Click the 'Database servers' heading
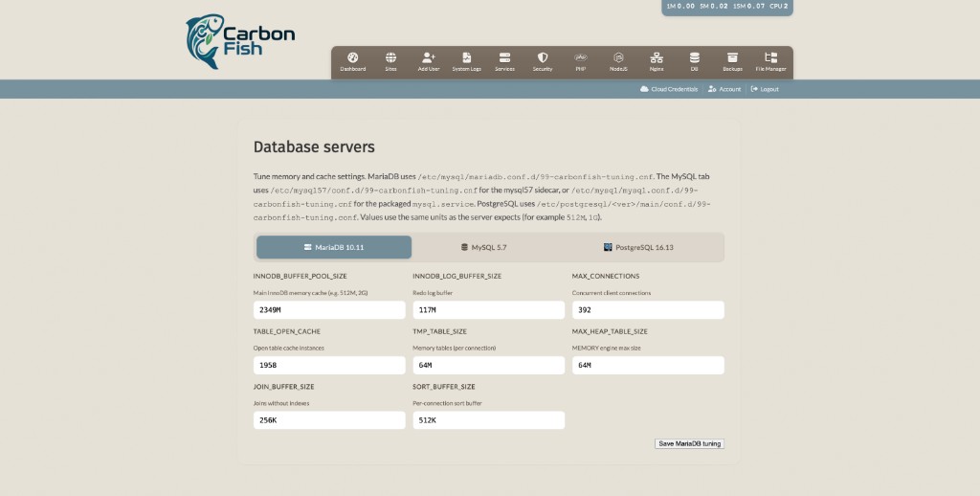This screenshot has height=496, width=980. click(314, 147)
